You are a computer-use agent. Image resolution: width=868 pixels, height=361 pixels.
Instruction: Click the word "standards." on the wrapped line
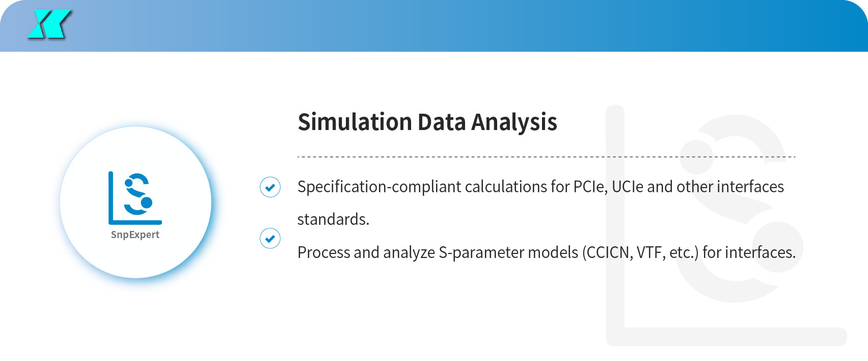coord(333,220)
